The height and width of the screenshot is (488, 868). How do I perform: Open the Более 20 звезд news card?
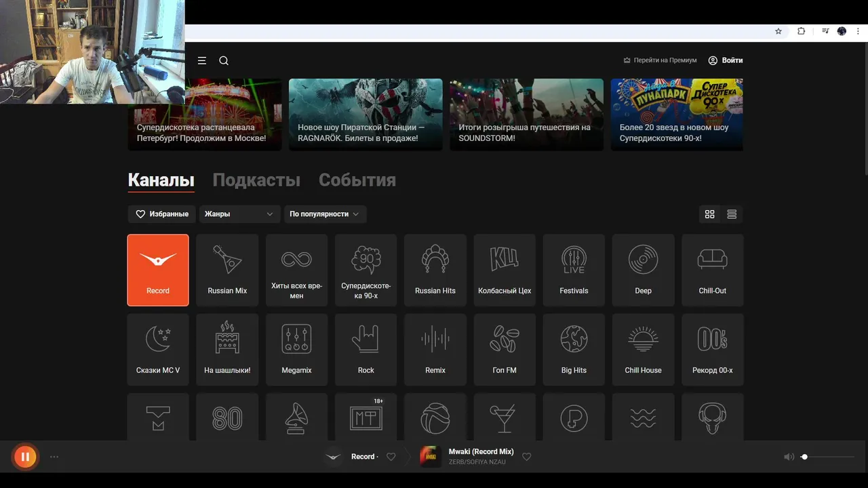(677, 115)
